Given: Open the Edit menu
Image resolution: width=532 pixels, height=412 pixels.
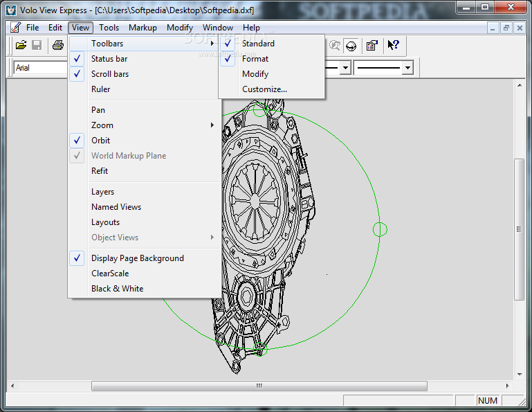Looking at the screenshot, I should tap(55, 28).
